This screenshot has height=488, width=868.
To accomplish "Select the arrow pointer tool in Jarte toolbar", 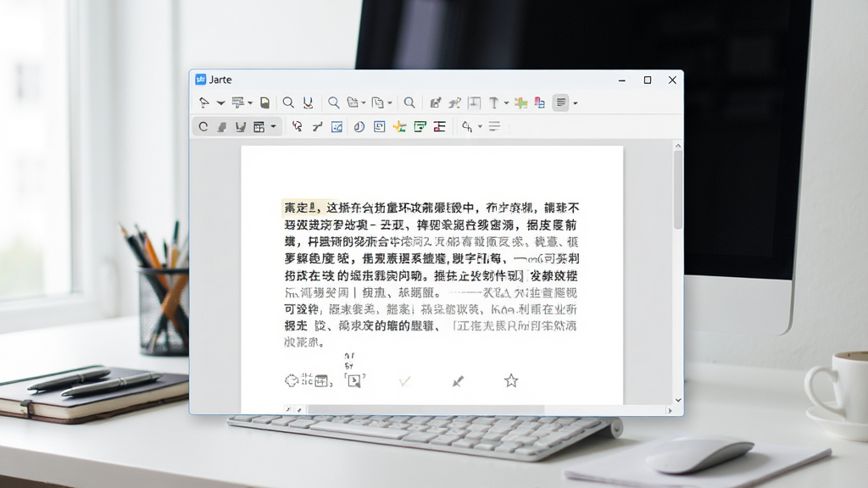I will (203, 103).
